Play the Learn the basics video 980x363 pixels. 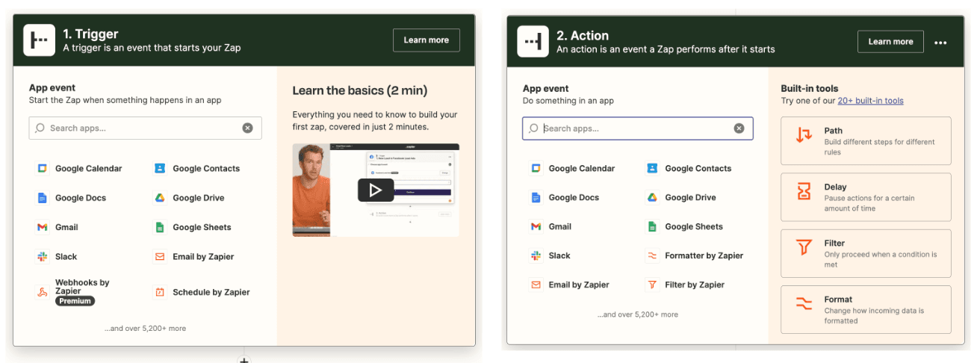point(375,190)
